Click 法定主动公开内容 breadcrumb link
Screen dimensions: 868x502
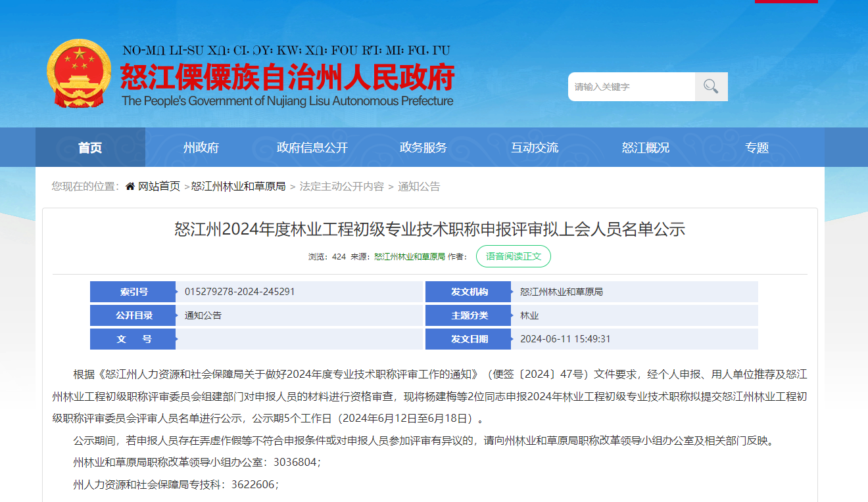tap(341, 187)
